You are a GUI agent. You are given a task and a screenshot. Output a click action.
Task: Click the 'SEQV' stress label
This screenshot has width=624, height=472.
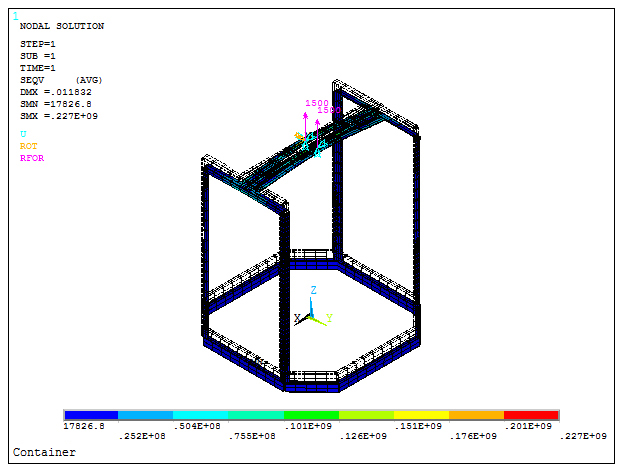click(x=32, y=80)
